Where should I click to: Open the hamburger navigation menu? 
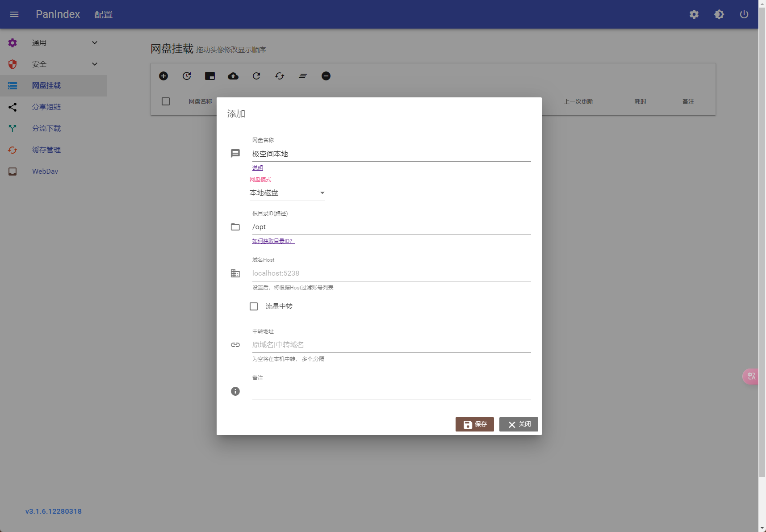click(x=14, y=14)
